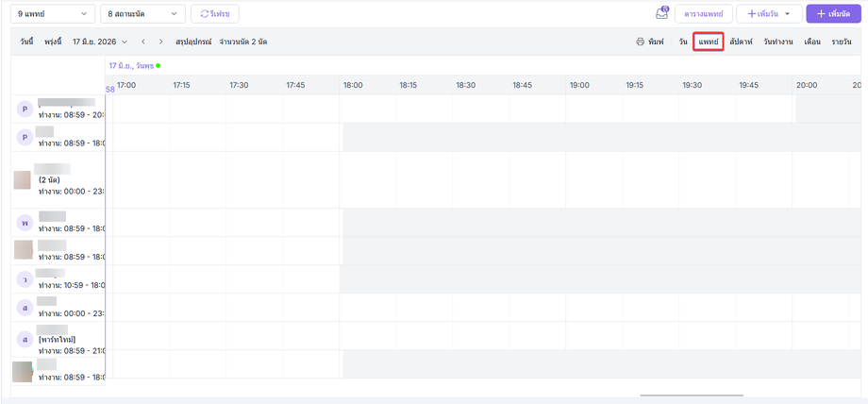
Task: Click ส avatar of doctor working 00:00 - 23:
Action: coord(25,308)
